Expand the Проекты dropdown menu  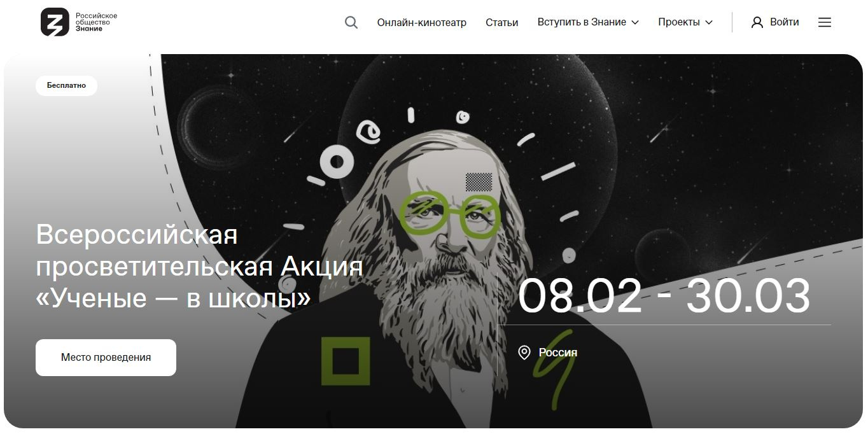point(685,22)
